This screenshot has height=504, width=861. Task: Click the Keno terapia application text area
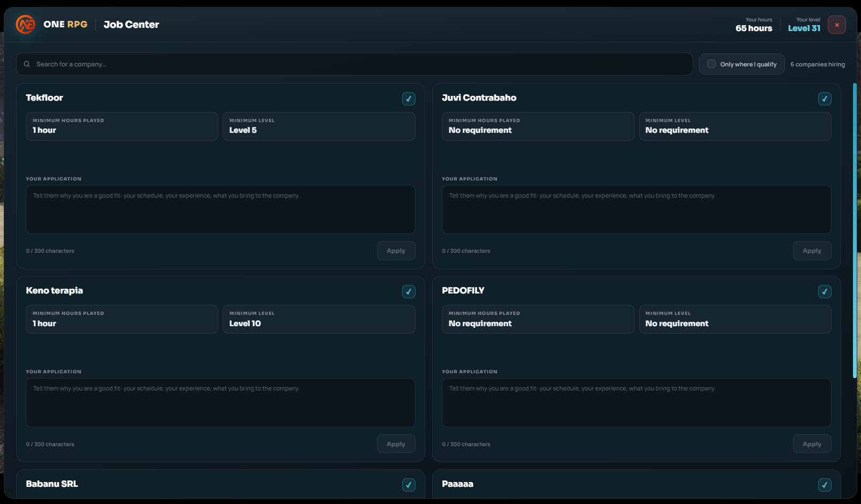(x=220, y=403)
